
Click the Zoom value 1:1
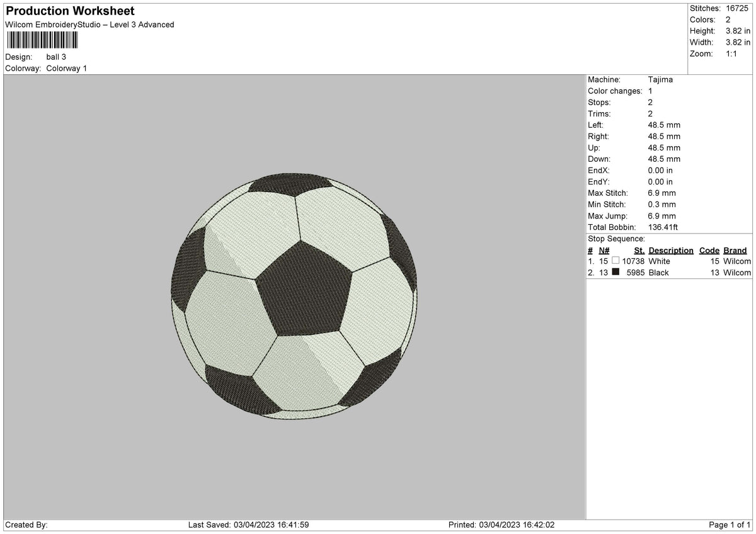pyautogui.click(x=731, y=54)
